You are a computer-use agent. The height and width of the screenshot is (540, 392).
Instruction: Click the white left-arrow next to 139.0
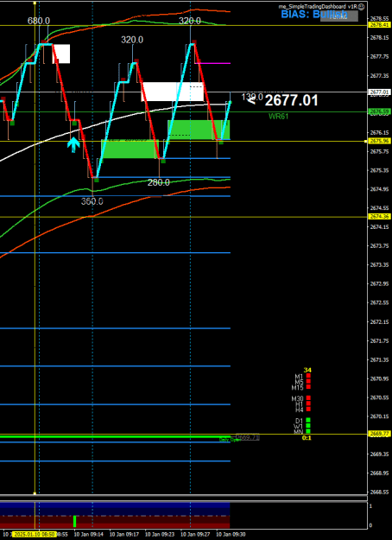[252, 100]
